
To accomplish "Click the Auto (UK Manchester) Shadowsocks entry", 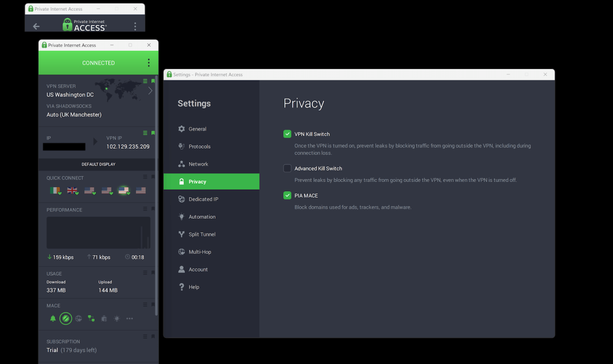I will pos(74,115).
